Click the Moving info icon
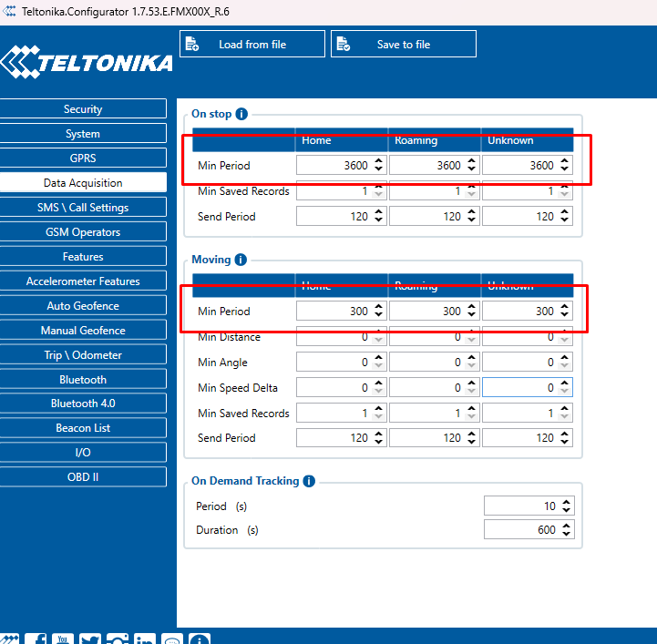This screenshot has width=657, height=644. pyautogui.click(x=241, y=260)
